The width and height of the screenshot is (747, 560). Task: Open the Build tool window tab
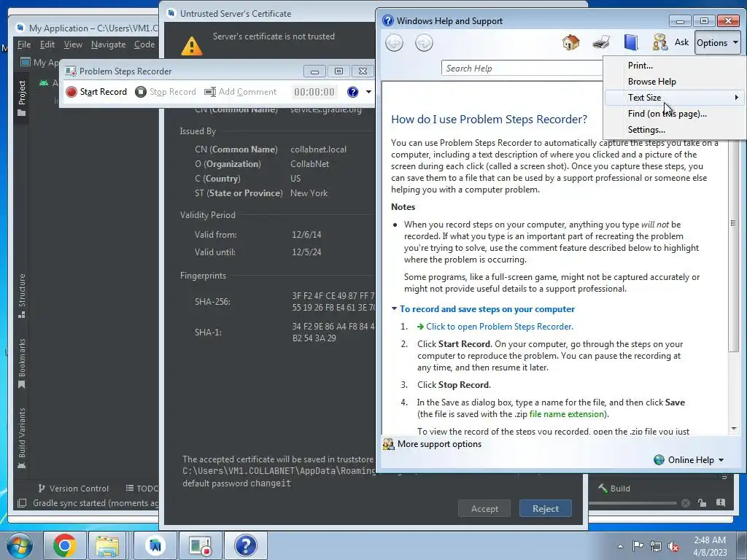(614, 489)
